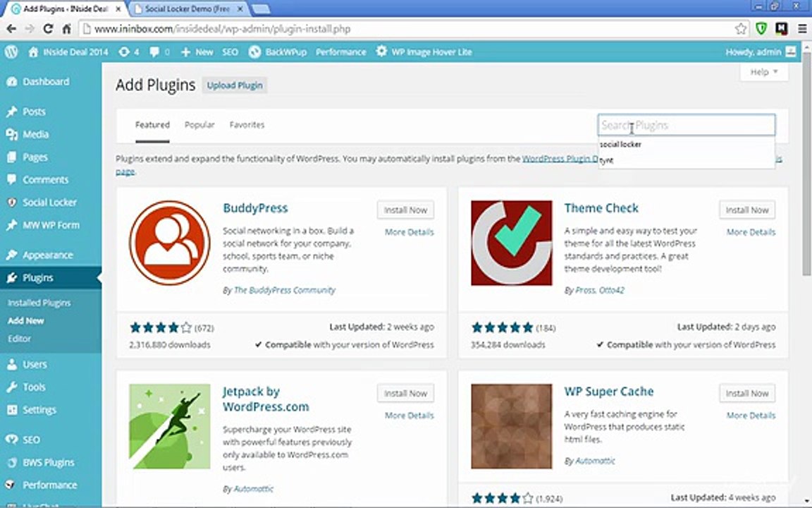Click the Posts pin icon in the sidebar
The width and height of the screenshot is (812, 508).
(x=11, y=111)
